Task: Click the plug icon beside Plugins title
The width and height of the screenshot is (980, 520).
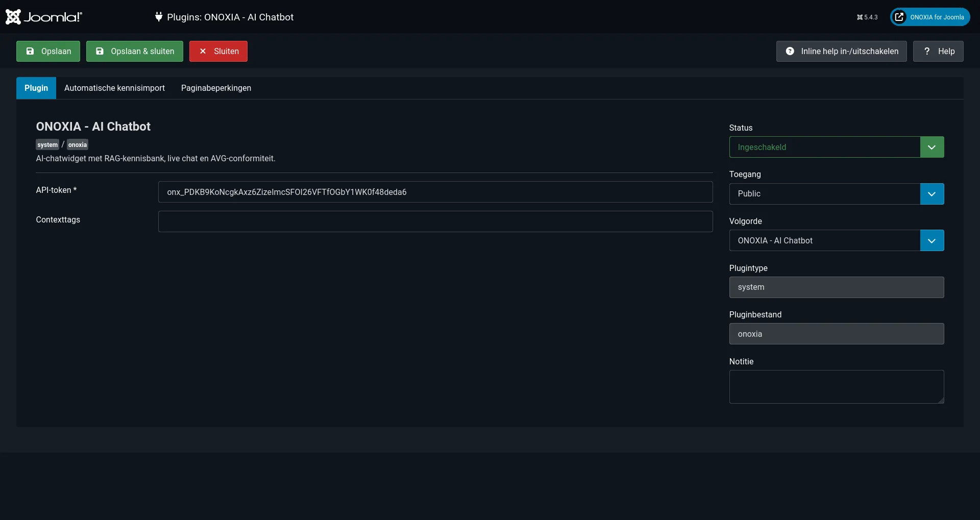Action: point(159,17)
